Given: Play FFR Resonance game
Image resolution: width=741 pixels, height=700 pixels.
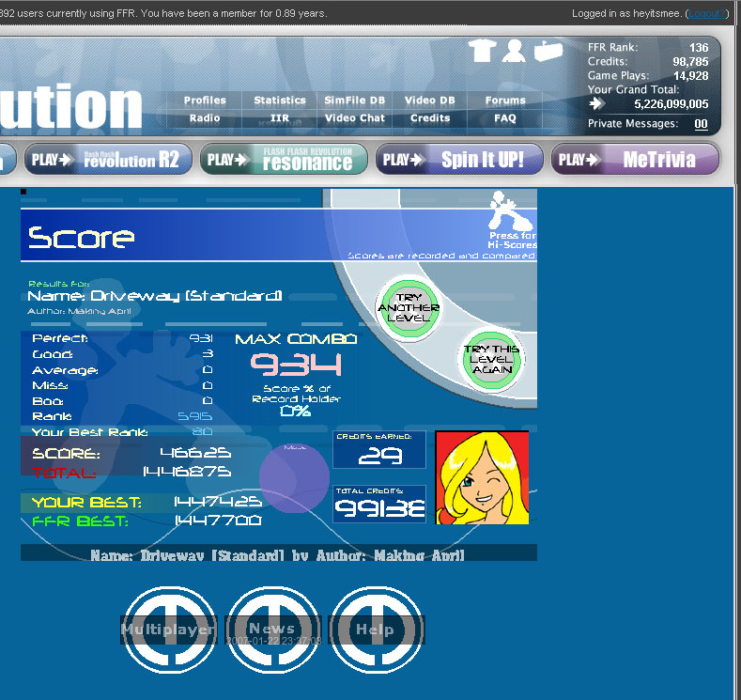Looking at the screenshot, I should pyautogui.click(x=284, y=160).
